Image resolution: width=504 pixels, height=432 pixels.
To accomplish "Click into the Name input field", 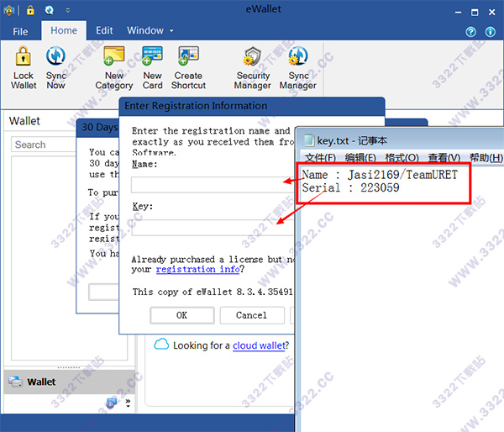I will [x=213, y=185].
